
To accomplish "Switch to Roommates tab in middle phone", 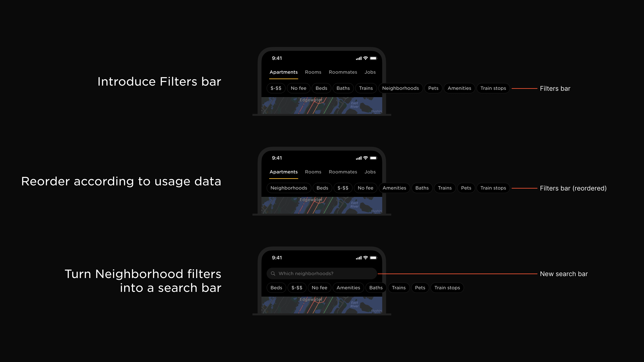I will 343,172.
